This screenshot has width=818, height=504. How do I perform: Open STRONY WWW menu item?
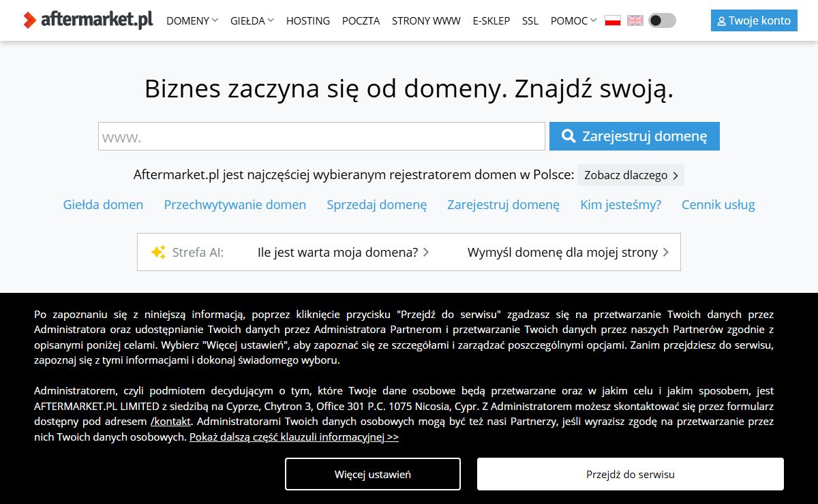click(426, 20)
